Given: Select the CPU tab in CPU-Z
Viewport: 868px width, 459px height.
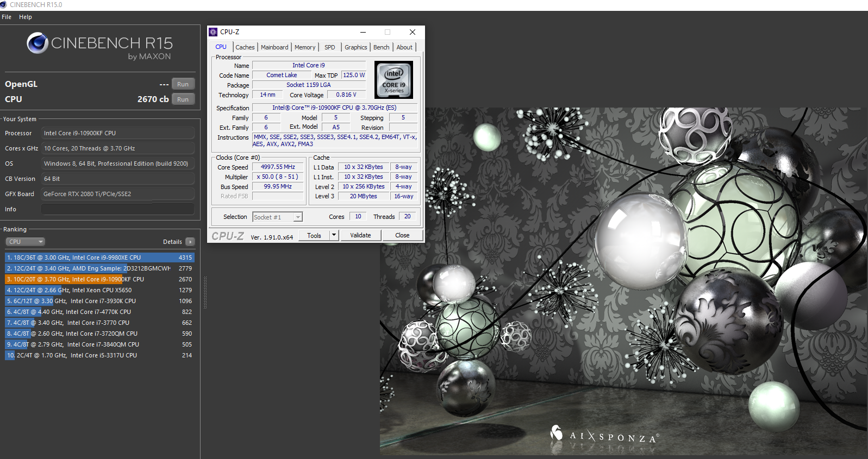Looking at the screenshot, I should pyautogui.click(x=221, y=47).
